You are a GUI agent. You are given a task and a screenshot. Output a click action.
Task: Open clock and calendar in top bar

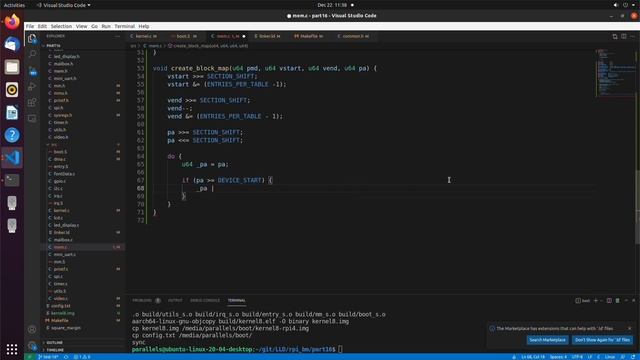[332, 5]
